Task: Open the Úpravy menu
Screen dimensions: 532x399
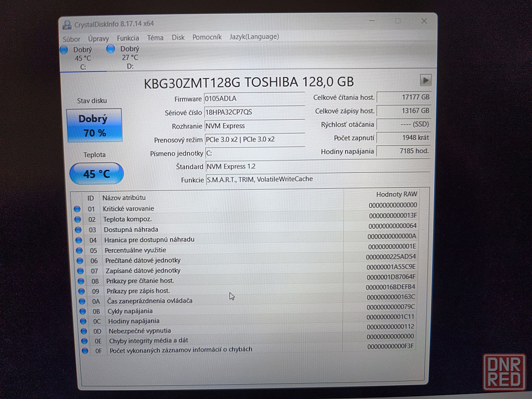Action: pyautogui.click(x=98, y=39)
